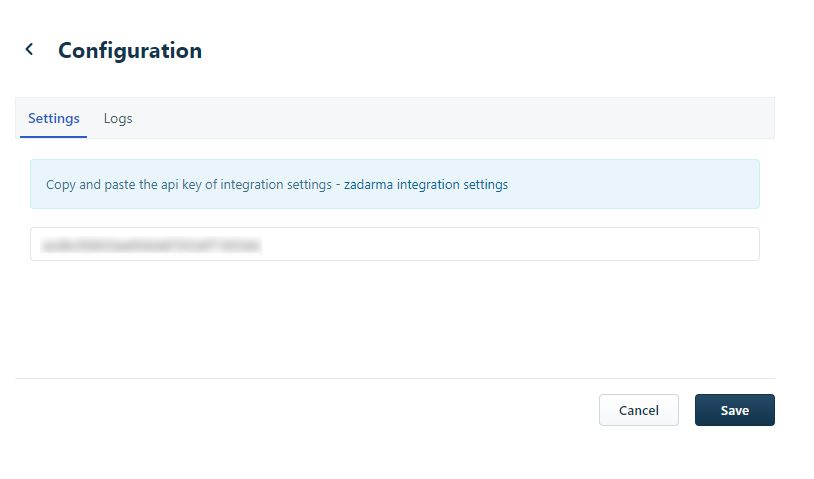View integration logs using the Logs tab
Viewport: 814px width, 479px height.
[x=118, y=118]
